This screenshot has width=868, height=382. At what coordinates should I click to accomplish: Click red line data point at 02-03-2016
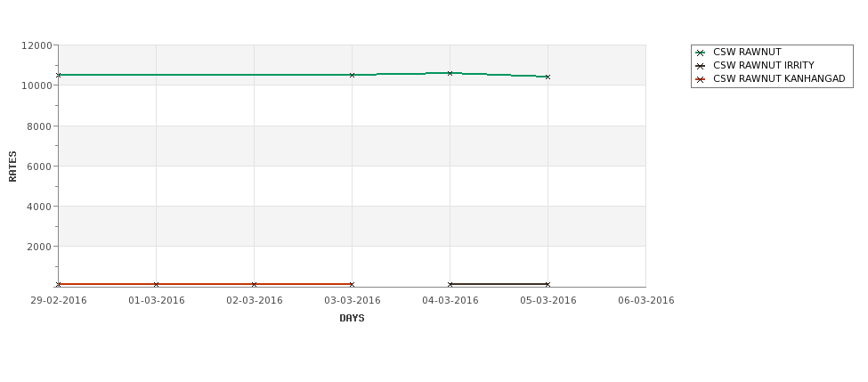point(254,285)
